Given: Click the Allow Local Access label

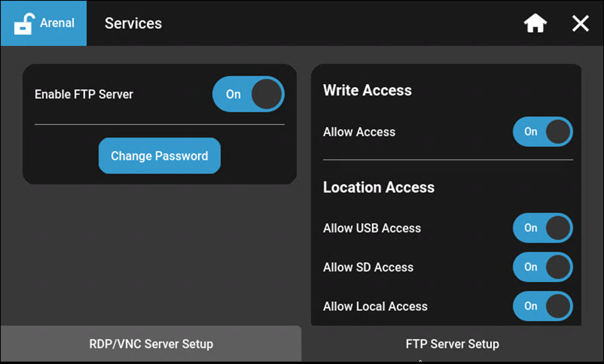Looking at the screenshot, I should [x=375, y=307].
